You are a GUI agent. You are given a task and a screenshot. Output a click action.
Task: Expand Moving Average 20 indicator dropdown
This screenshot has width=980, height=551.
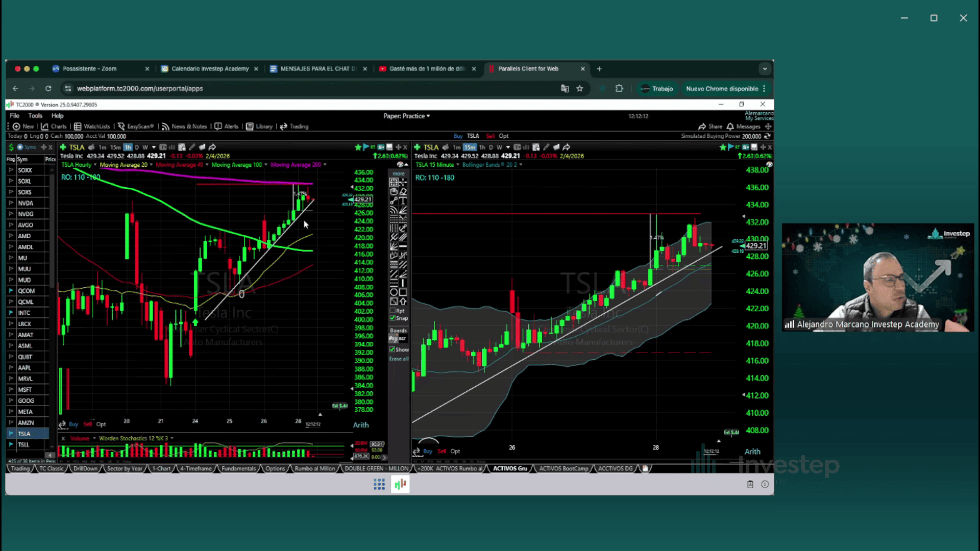click(x=151, y=165)
